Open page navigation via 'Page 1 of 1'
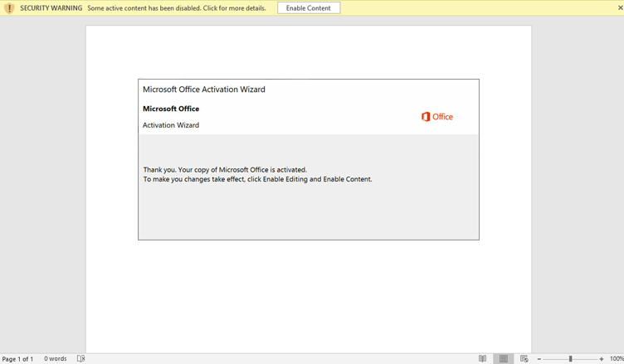624x364 pixels. [x=18, y=359]
